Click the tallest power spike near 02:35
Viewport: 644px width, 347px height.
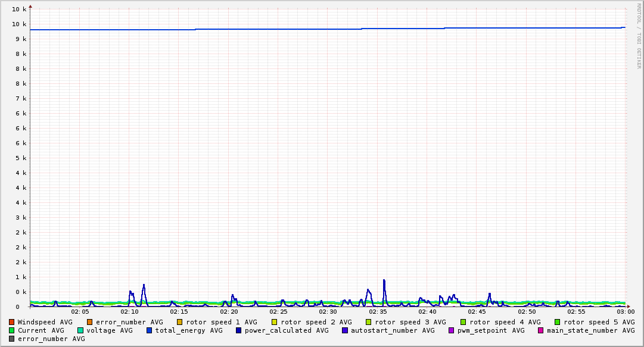384,281
